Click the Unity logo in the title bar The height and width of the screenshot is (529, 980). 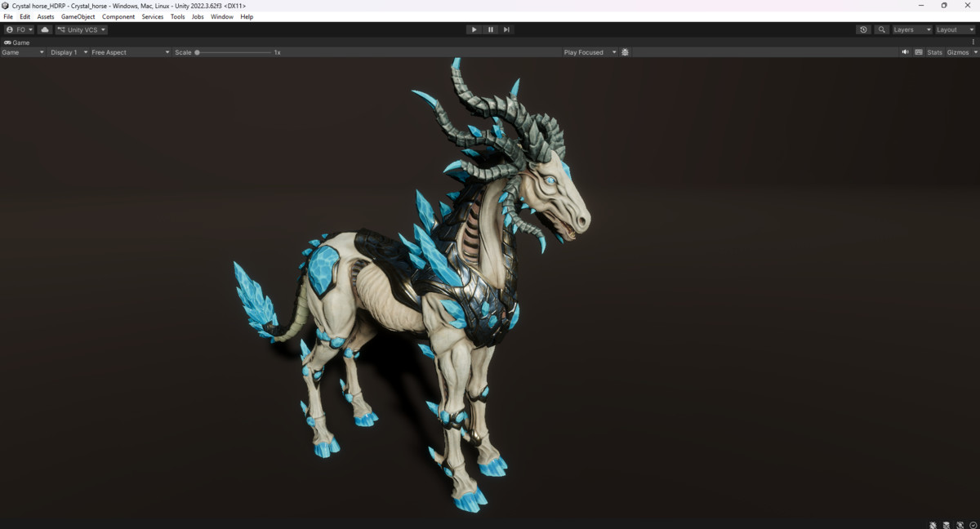6,6
